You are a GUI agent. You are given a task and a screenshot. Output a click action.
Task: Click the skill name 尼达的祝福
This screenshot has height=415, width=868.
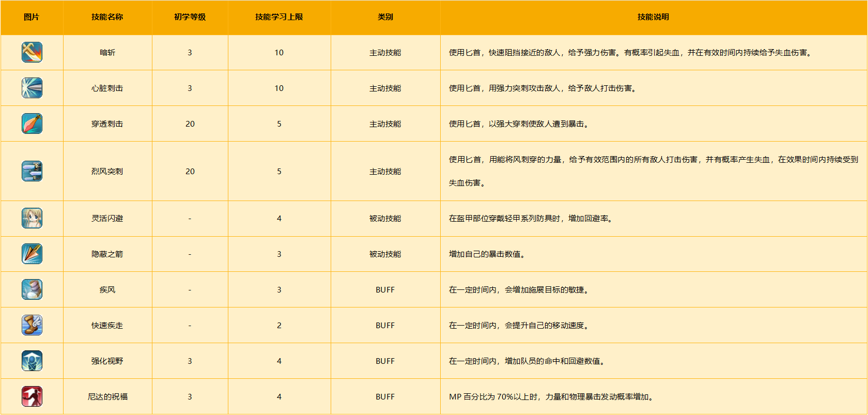pyautogui.click(x=107, y=397)
